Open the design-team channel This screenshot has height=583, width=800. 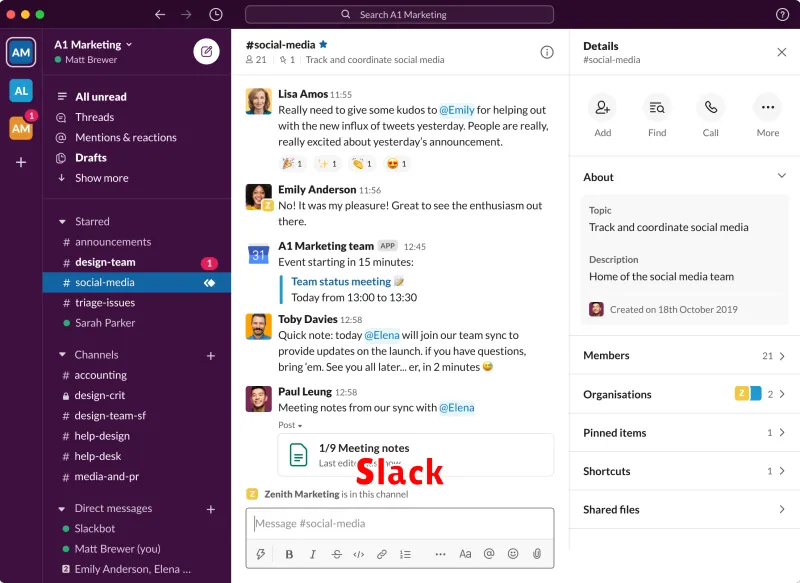(x=137, y=262)
